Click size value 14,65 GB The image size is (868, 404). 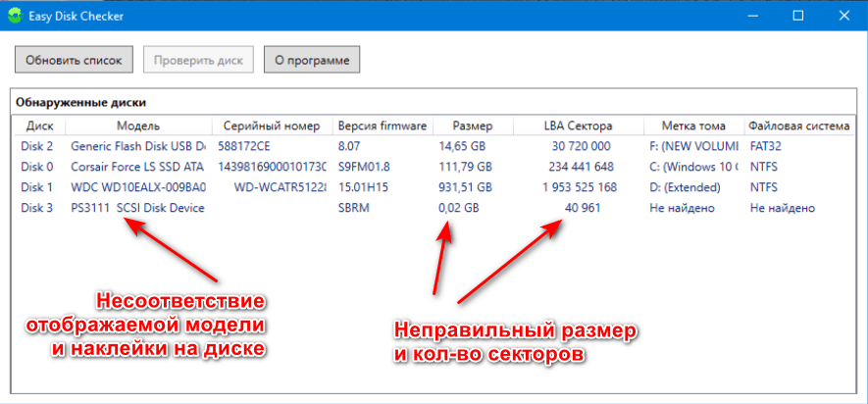pos(462,147)
